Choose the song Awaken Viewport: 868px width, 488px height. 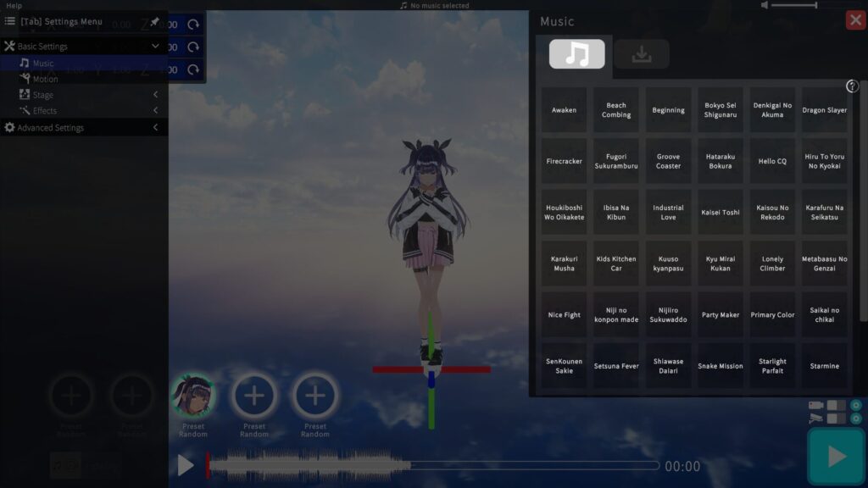[564, 109]
